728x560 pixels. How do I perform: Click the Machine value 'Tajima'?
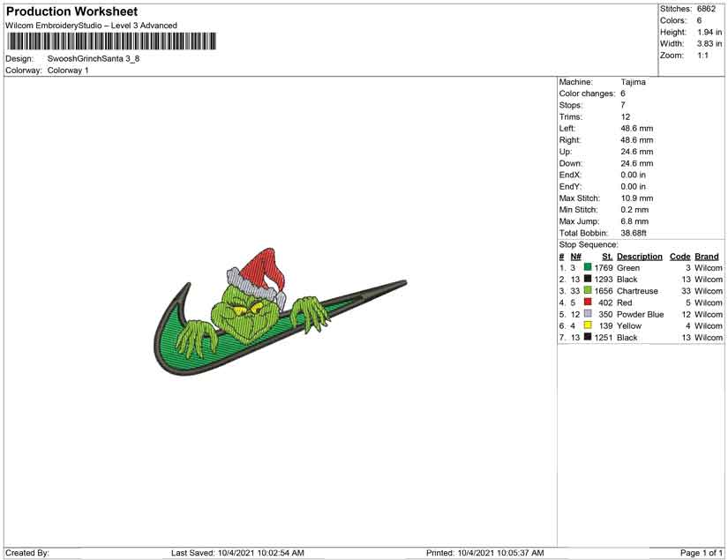[634, 82]
